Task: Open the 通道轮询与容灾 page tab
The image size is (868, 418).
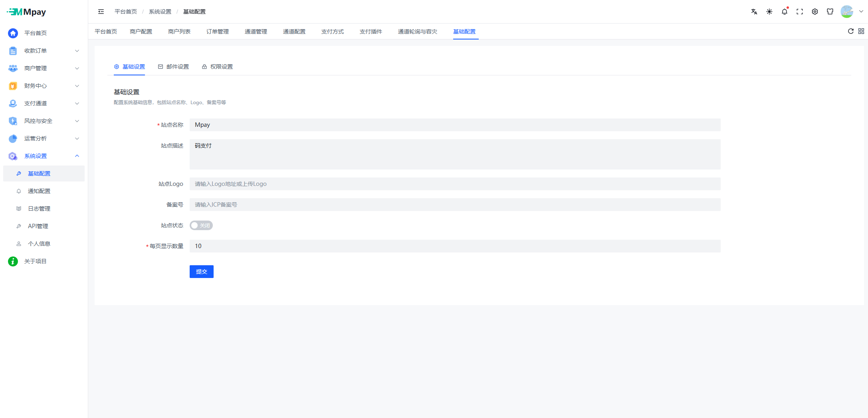Action: [x=417, y=32]
